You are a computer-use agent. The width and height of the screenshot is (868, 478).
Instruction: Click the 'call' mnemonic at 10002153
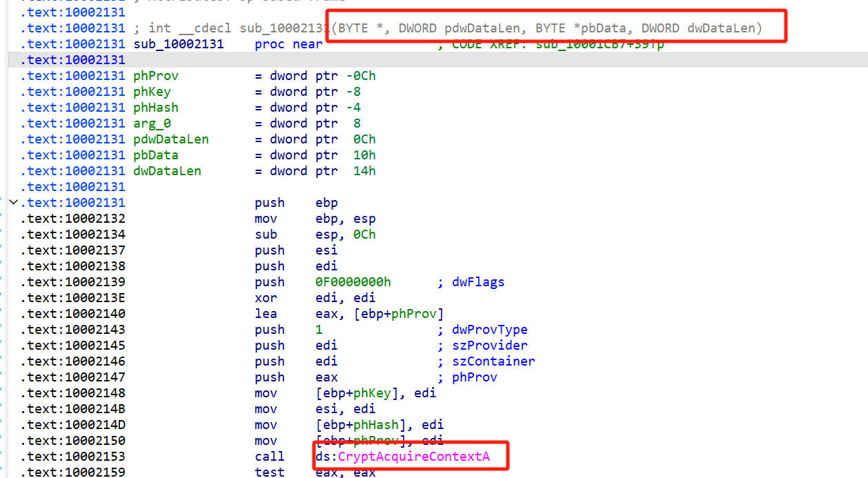coord(270,457)
